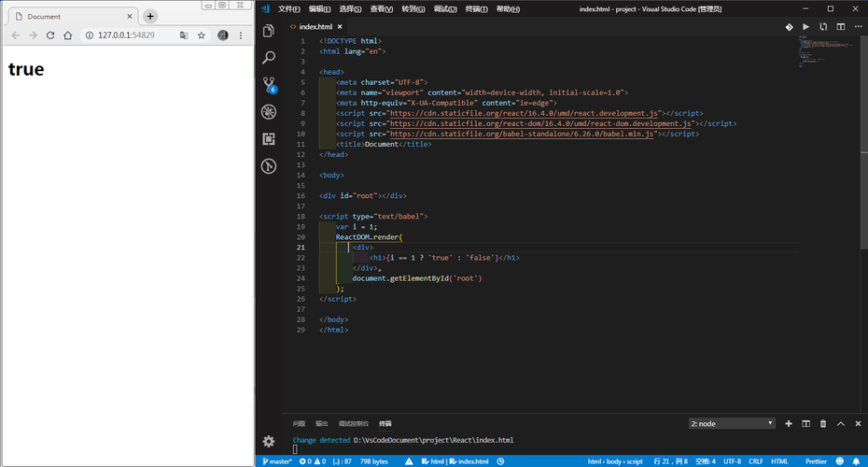Click Prettier in the status bar

click(816, 461)
